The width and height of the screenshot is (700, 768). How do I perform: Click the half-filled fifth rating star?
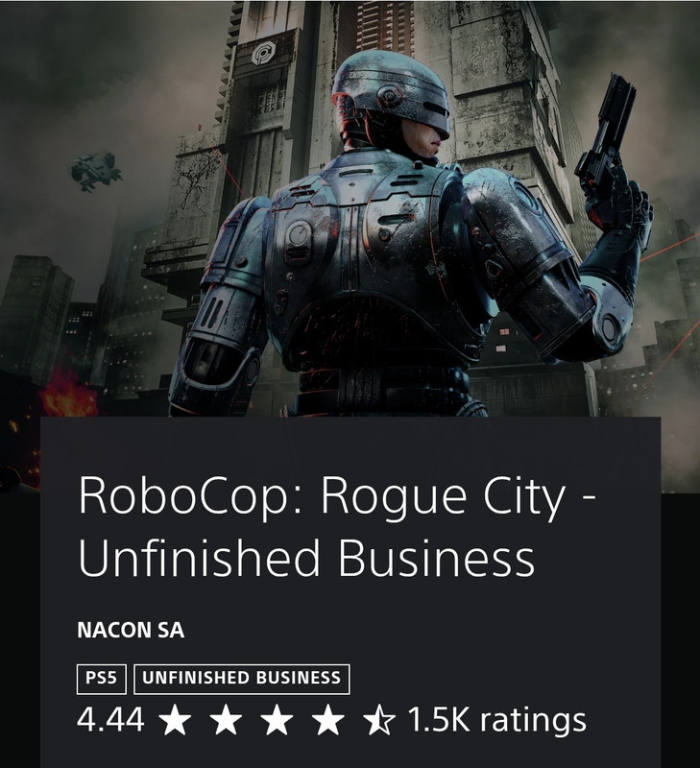pyautogui.click(x=378, y=721)
